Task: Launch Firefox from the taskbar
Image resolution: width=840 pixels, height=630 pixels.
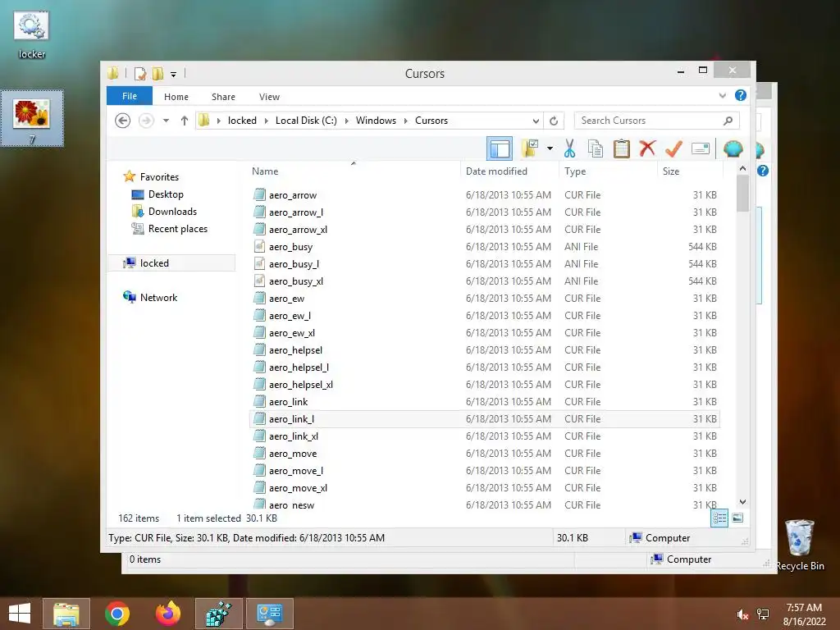Action: point(168,614)
